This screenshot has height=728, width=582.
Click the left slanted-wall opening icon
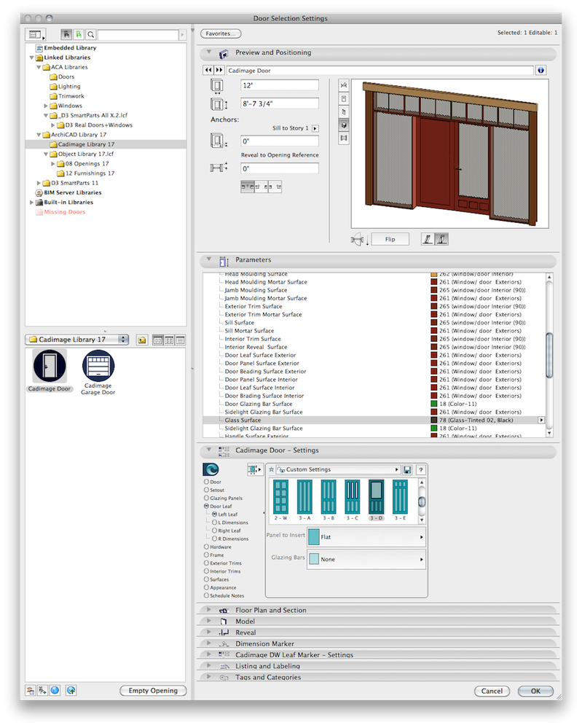[428, 240]
